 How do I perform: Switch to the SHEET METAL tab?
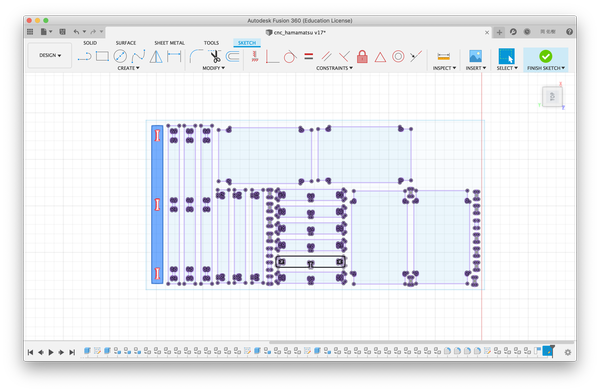[x=170, y=43]
